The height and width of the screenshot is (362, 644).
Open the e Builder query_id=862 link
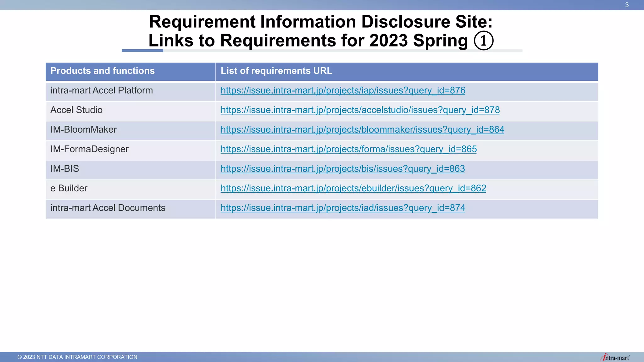[x=353, y=188]
